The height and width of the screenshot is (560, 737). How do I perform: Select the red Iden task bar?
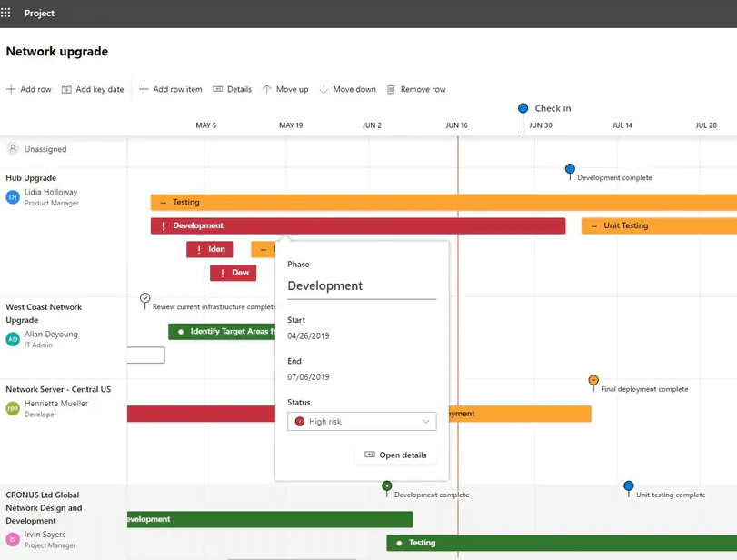click(210, 249)
